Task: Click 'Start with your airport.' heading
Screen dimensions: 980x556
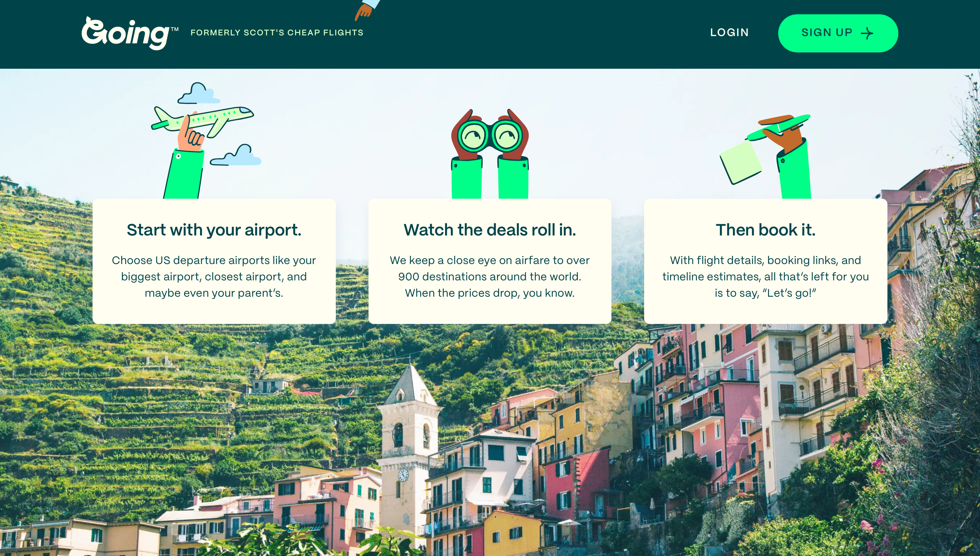Action: pos(214,230)
